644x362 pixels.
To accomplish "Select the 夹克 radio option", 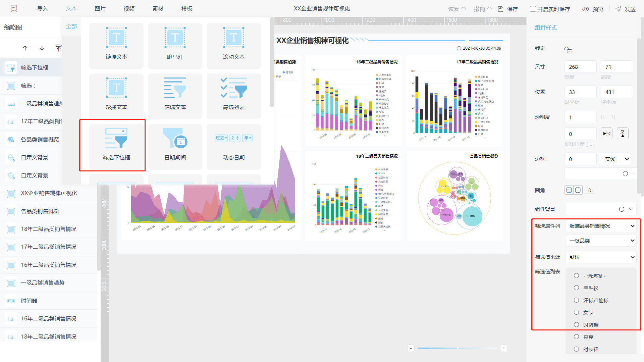I will [x=576, y=337].
